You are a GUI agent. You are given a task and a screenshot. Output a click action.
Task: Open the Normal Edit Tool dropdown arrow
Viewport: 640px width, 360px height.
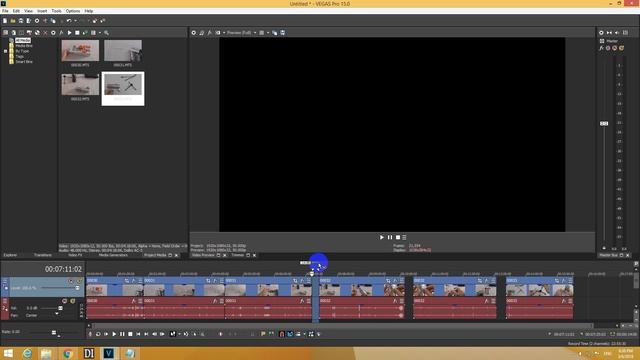click(x=179, y=334)
